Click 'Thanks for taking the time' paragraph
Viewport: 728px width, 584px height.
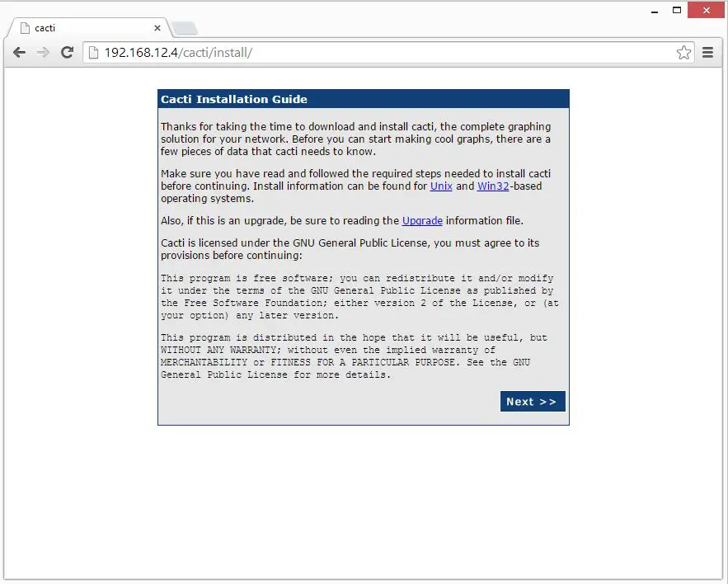pyautogui.click(x=355, y=139)
